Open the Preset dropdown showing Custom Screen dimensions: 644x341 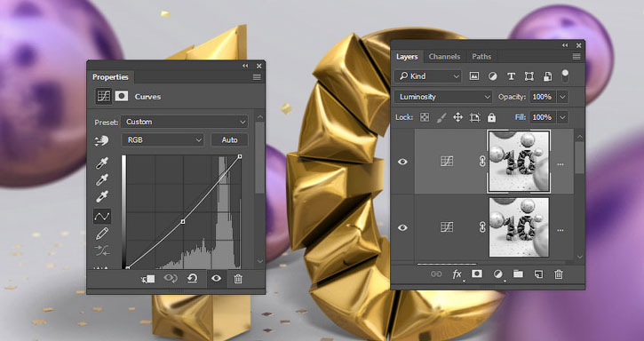185,122
